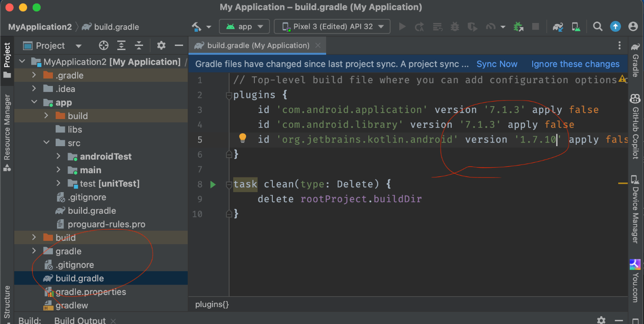Screen dimensions: 644x324
Task: Close the Build Output tab
Action: tap(113, 321)
